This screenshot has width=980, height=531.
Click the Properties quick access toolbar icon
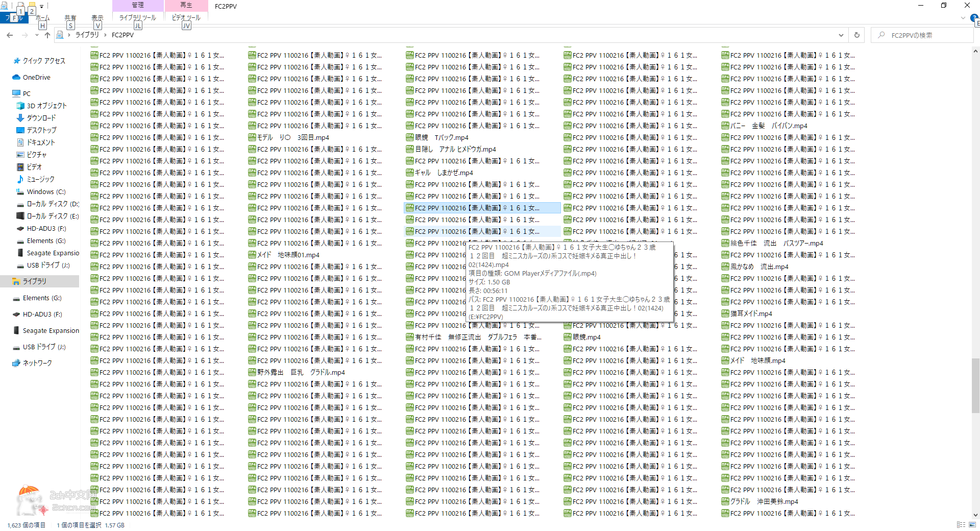21,7
